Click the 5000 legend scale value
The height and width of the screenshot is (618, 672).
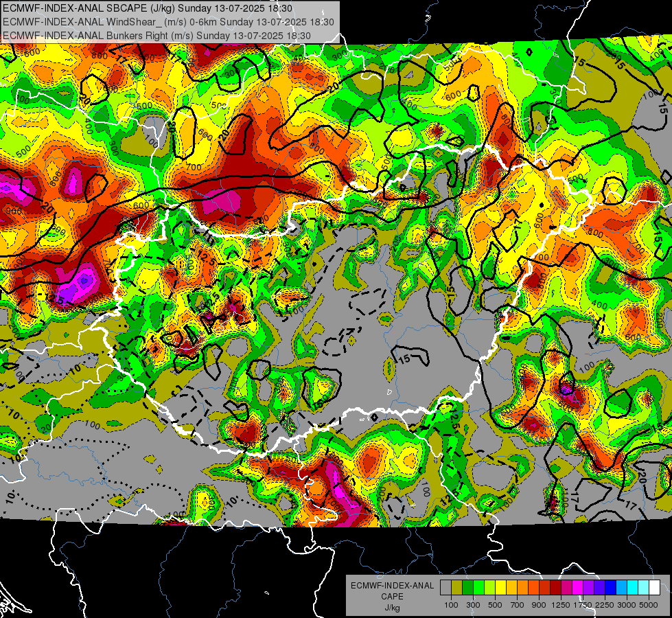649,605
